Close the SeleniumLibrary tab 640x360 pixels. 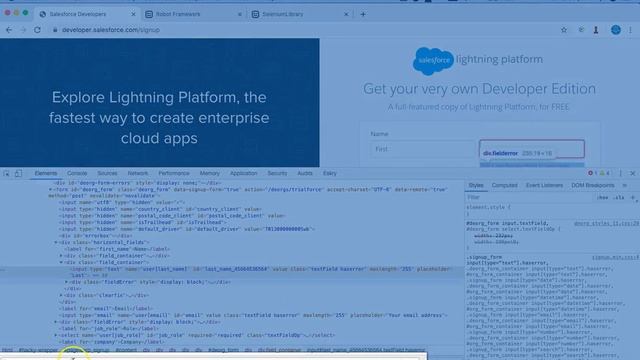pos(346,14)
